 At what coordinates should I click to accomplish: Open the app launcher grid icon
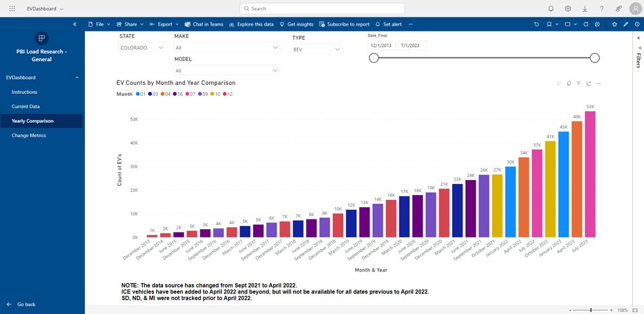(12, 8)
